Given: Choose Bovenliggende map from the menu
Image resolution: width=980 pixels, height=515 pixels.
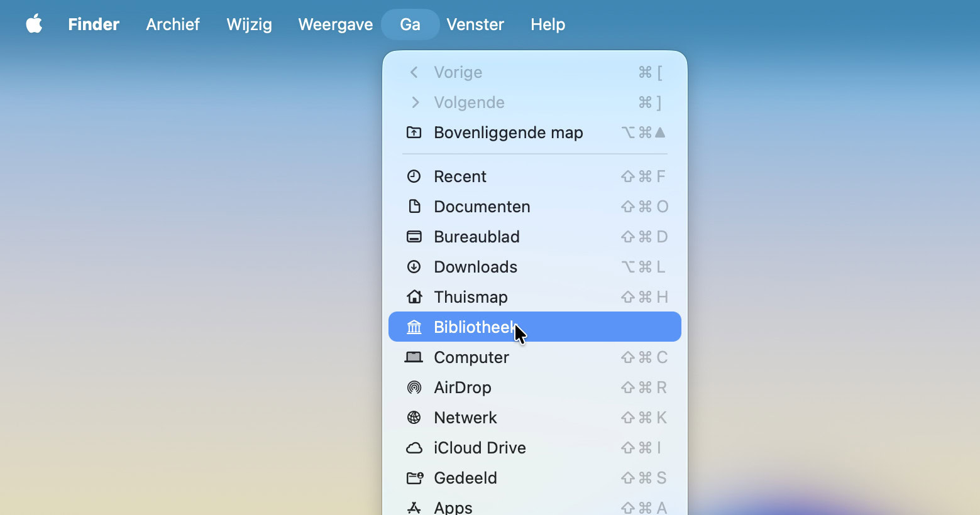Looking at the screenshot, I should (x=508, y=133).
